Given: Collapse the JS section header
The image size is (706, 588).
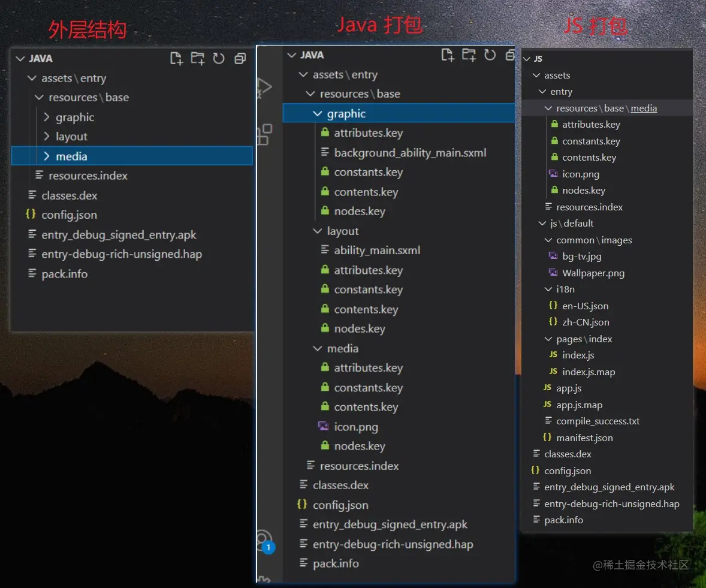Looking at the screenshot, I should pos(526,59).
